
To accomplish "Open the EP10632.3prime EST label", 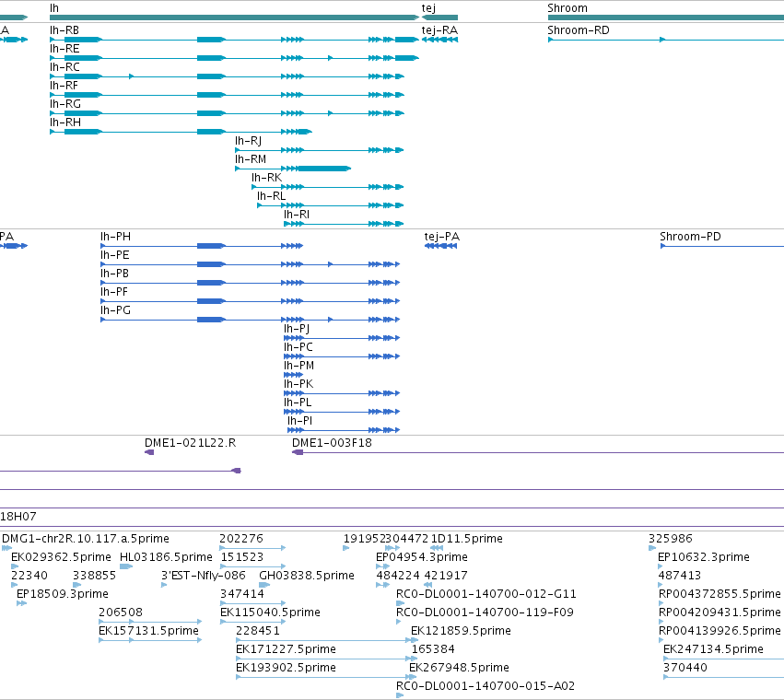I will tap(704, 557).
